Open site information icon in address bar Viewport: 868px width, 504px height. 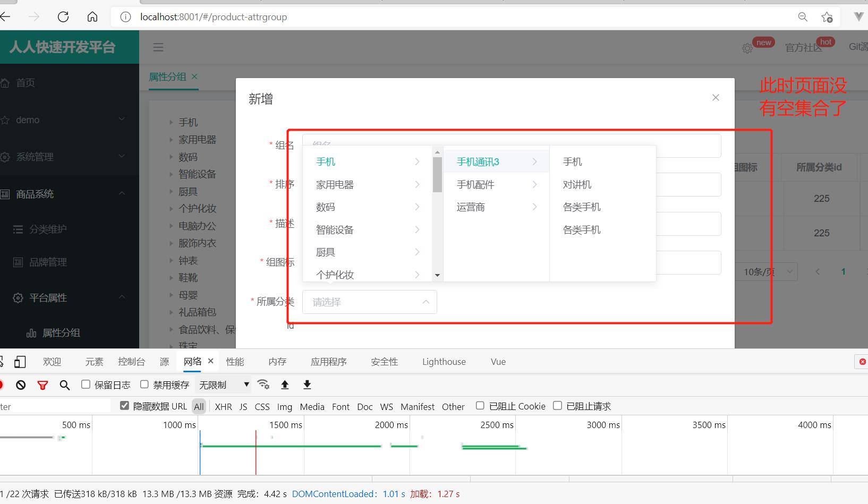coord(125,17)
